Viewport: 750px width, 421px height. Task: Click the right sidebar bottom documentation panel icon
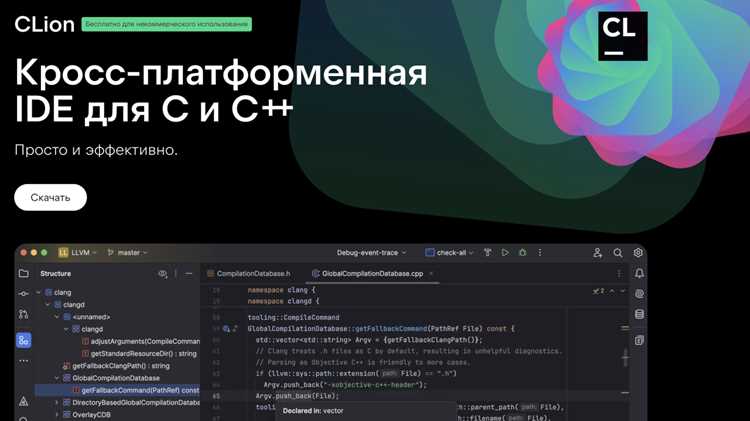(x=639, y=341)
